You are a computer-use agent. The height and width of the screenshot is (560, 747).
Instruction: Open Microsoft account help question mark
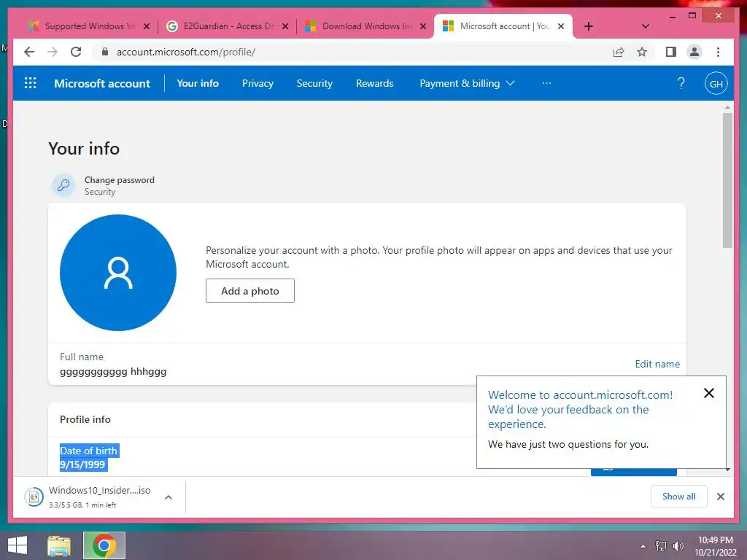[681, 83]
